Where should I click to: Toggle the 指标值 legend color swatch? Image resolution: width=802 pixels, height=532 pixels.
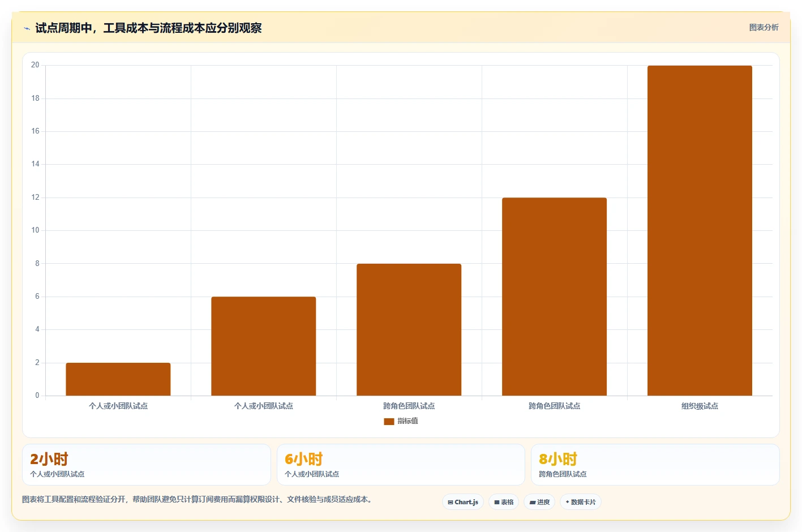coord(389,421)
